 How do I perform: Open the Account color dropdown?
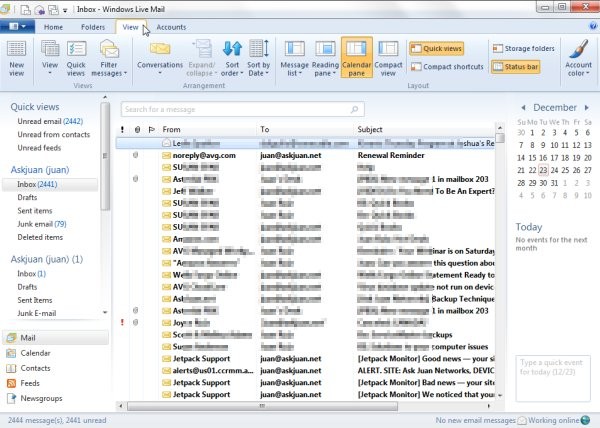click(578, 59)
